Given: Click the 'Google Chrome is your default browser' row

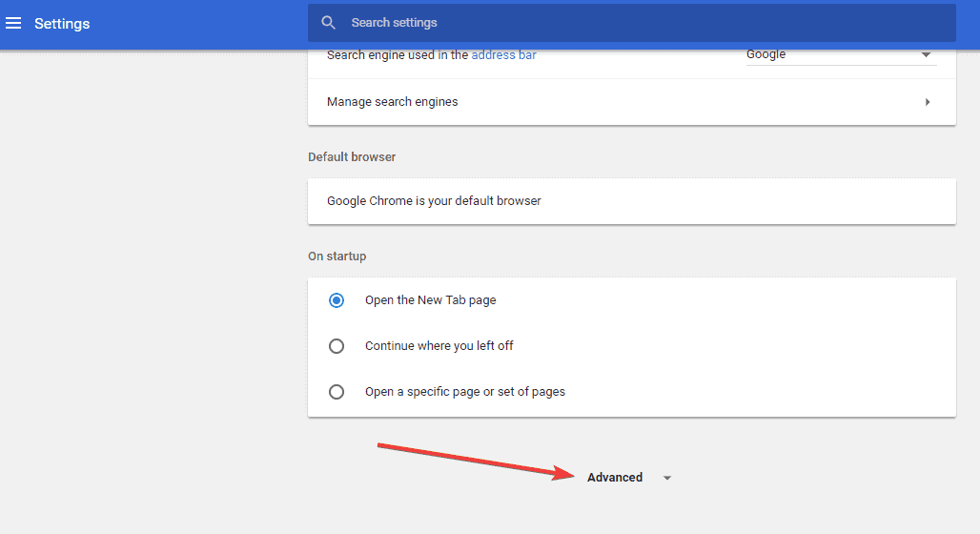Looking at the screenshot, I should pyautogui.click(x=434, y=201).
